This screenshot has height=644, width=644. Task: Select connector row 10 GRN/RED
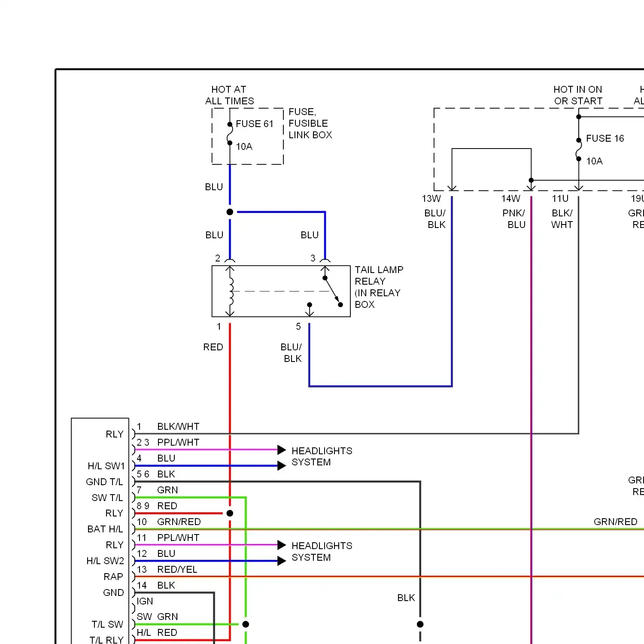tap(169, 522)
